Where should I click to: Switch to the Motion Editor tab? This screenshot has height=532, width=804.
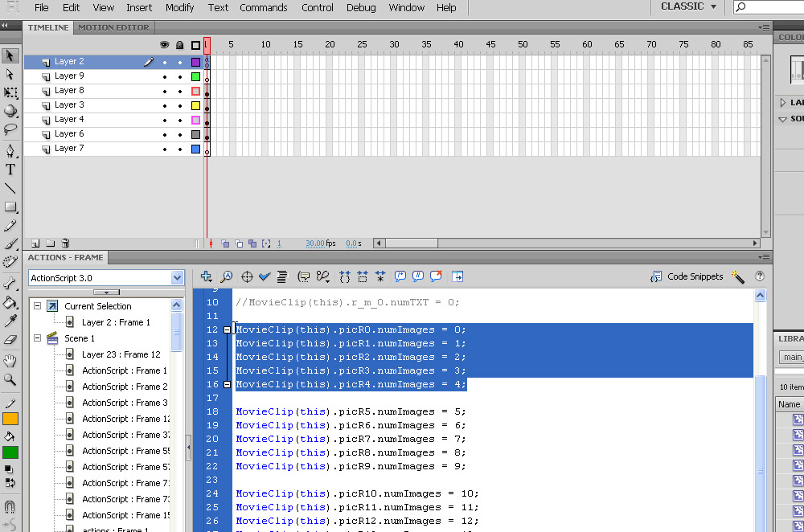(x=113, y=27)
